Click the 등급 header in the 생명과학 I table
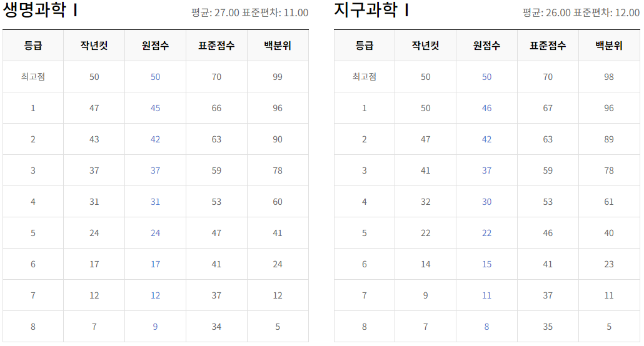Image resolution: width=644 pixels, height=346 pixels. point(33,46)
